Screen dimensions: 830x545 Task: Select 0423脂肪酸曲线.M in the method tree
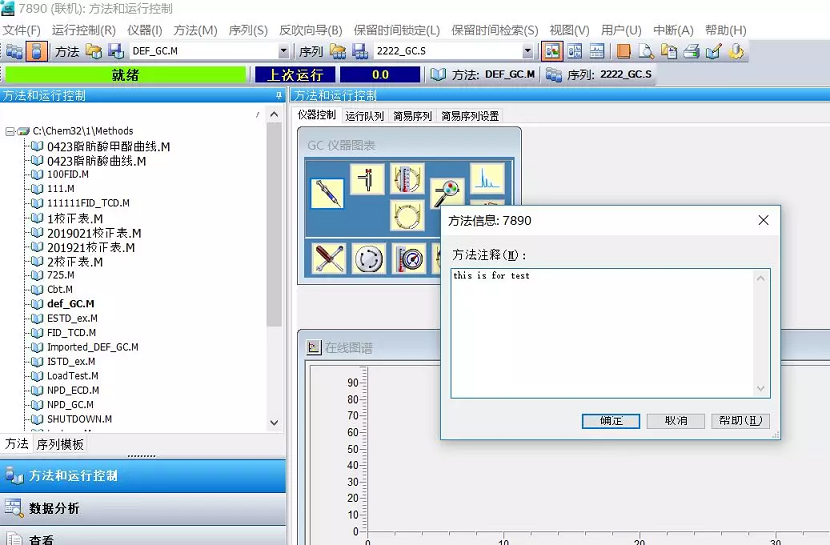click(x=96, y=161)
